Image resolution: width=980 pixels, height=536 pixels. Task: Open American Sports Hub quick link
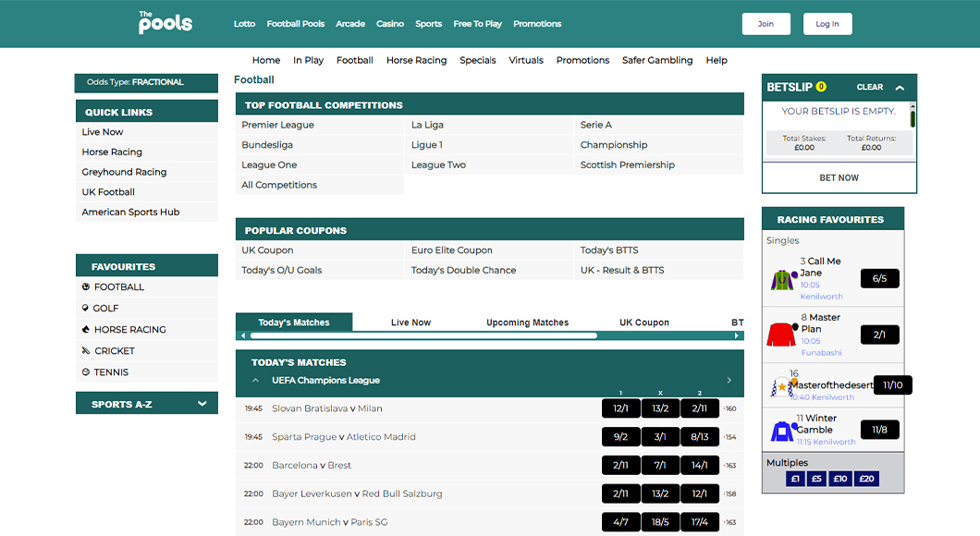tap(130, 212)
